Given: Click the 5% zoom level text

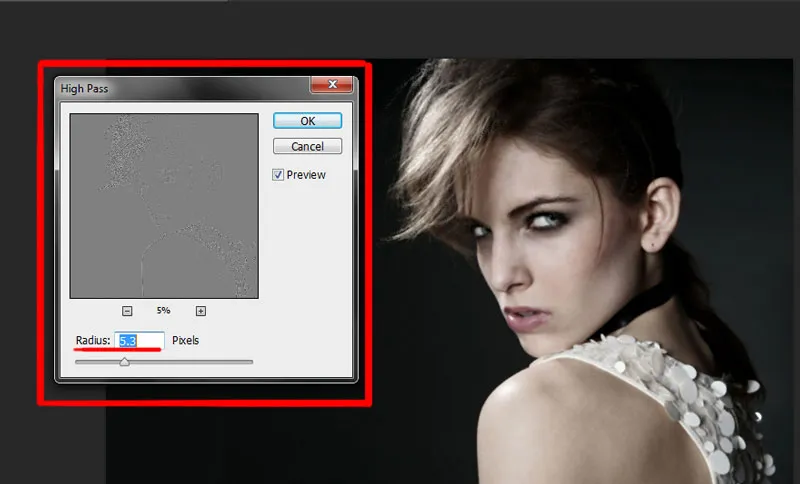Looking at the screenshot, I should point(163,310).
